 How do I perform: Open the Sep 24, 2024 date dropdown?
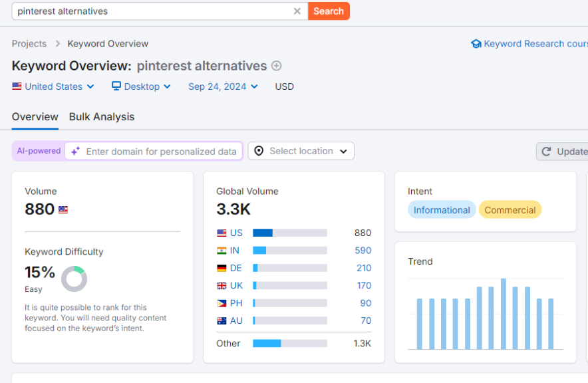tap(222, 86)
